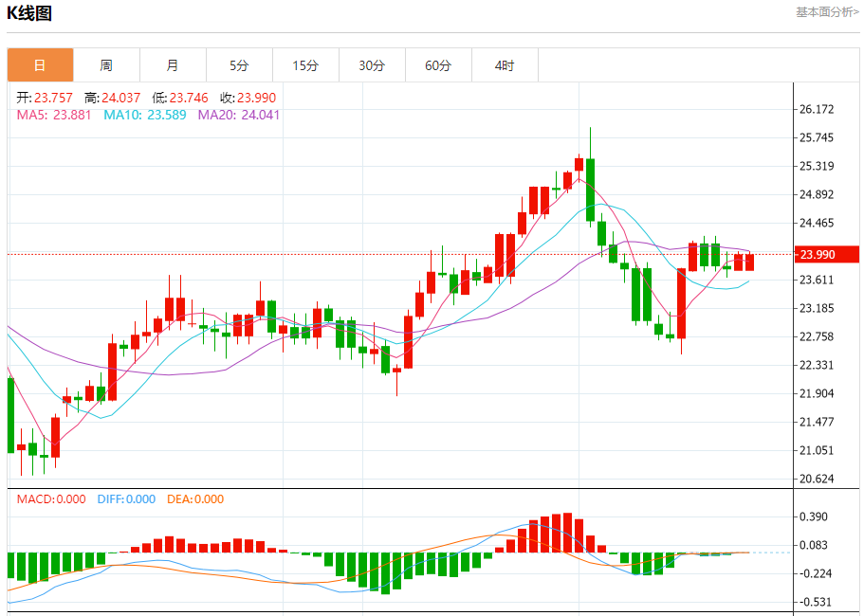This screenshot has width=864, height=616.
Task: Open the 5分 interval tab
Action: [239, 65]
